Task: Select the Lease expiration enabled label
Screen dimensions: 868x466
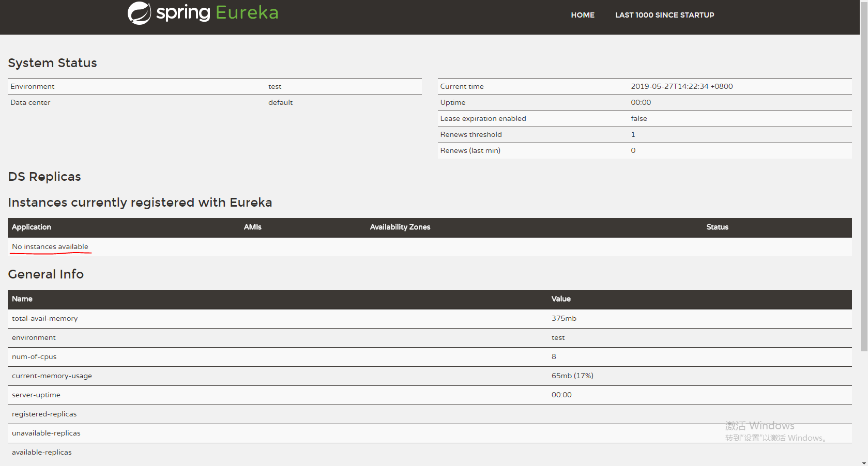Action: click(483, 118)
